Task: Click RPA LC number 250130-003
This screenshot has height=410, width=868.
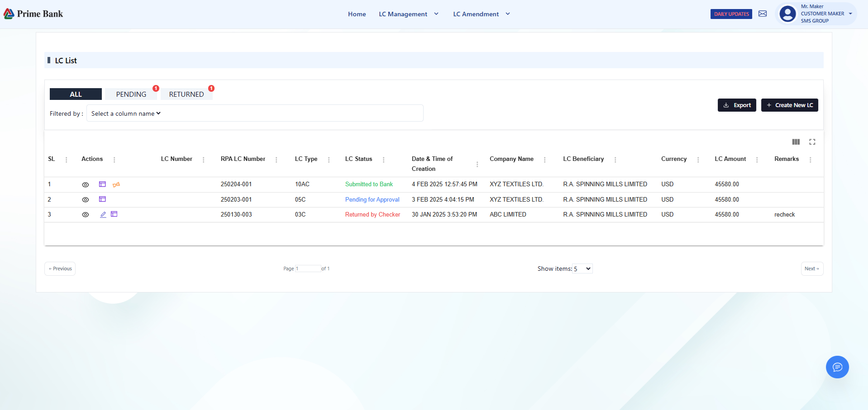Action: coord(236,215)
